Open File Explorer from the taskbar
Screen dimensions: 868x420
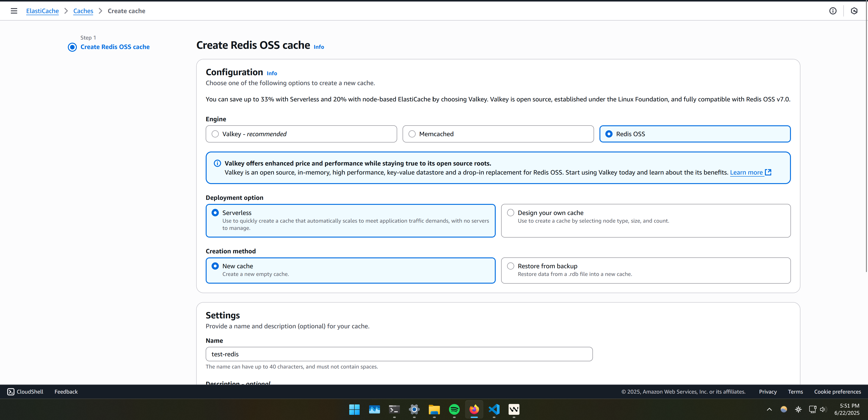(x=434, y=409)
